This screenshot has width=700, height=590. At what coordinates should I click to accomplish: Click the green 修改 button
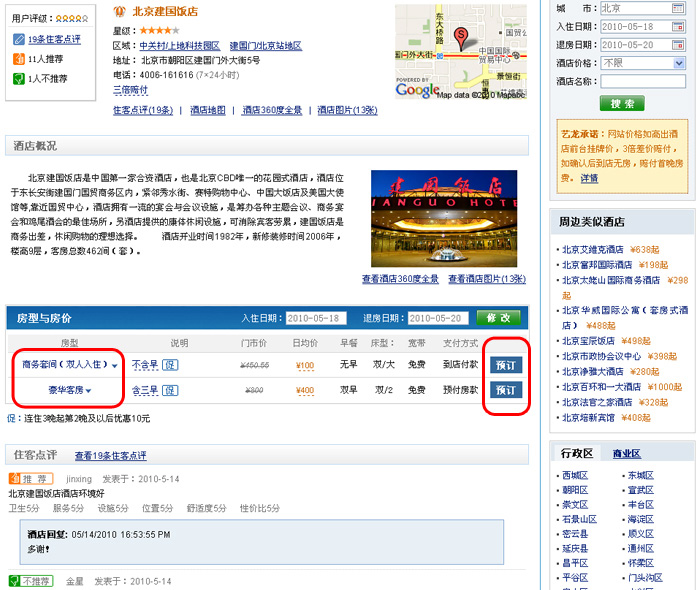[498, 318]
